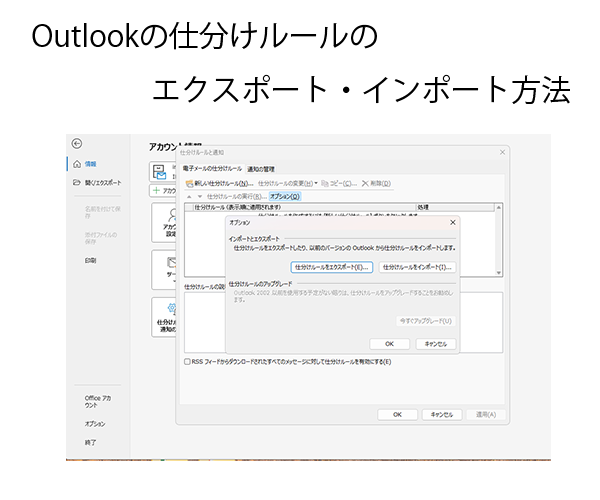Click the コピー icon in rules toolbar

tap(327, 183)
